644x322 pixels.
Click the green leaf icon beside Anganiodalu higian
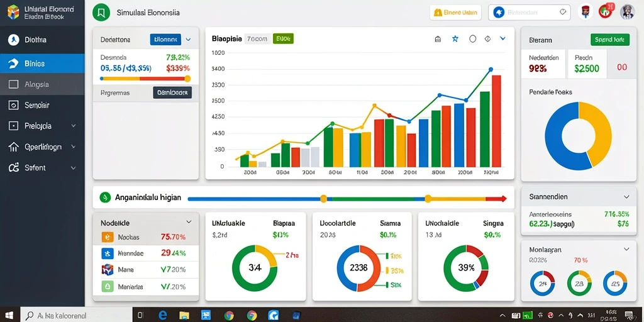(106, 197)
